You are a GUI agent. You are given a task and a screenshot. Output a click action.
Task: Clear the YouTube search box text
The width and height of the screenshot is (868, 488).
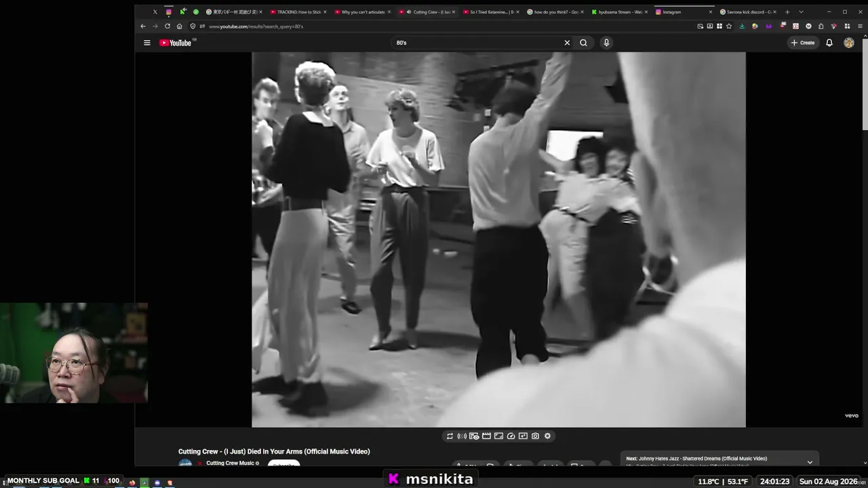(567, 43)
